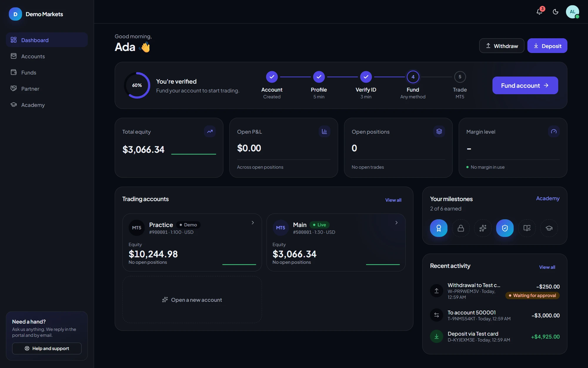Select the Account Created step checkmark
This screenshot has height=368, width=588.
coord(272,77)
